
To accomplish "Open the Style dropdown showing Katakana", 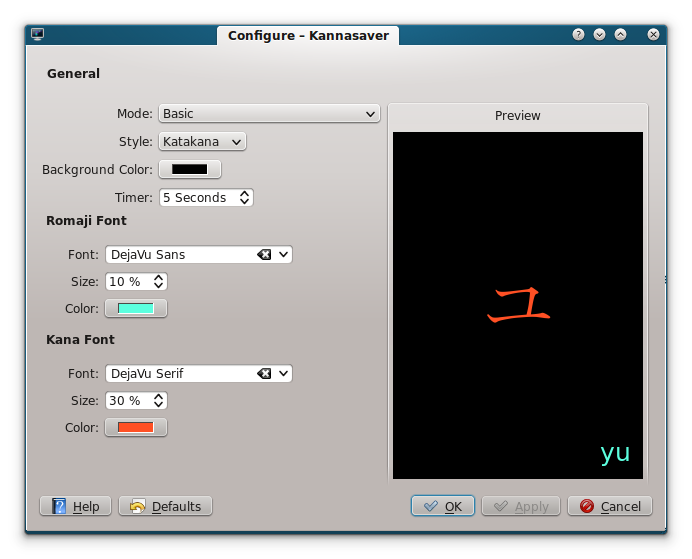I will [202, 142].
